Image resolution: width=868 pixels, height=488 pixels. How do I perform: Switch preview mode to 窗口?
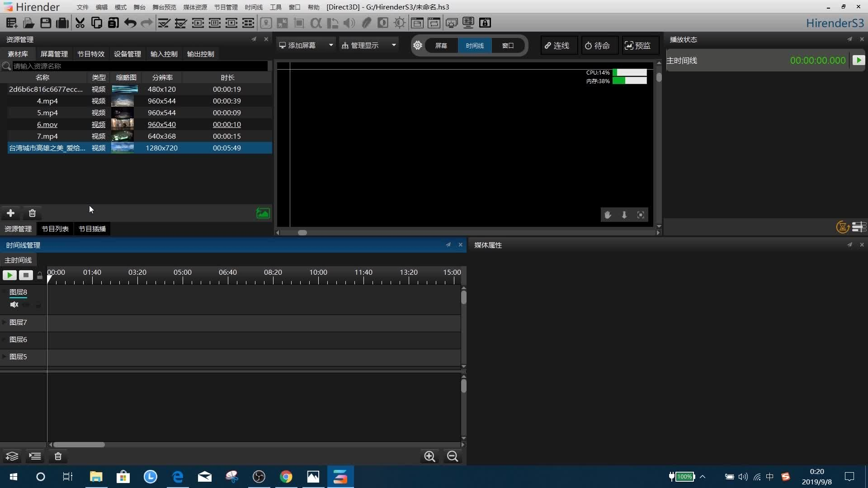pyautogui.click(x=508, y=46)
